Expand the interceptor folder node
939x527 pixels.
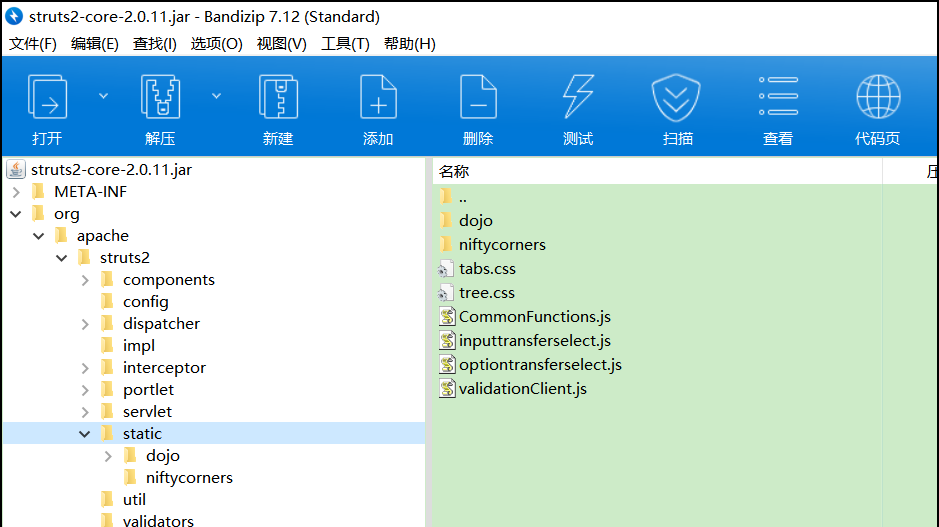(85, 368)
